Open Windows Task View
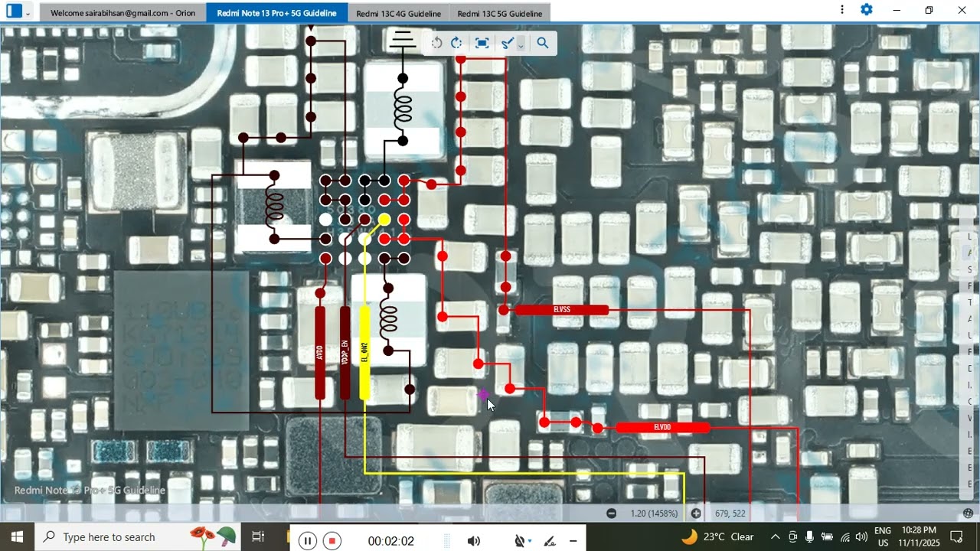The image size is (980, 551). point(258,536)
